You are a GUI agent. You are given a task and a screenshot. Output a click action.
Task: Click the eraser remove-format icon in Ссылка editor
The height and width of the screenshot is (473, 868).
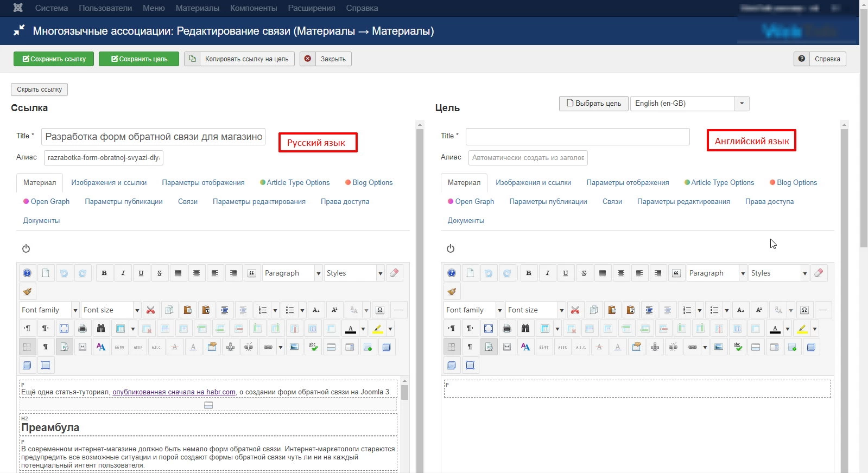pyautogui.click(x=395, y=273)
